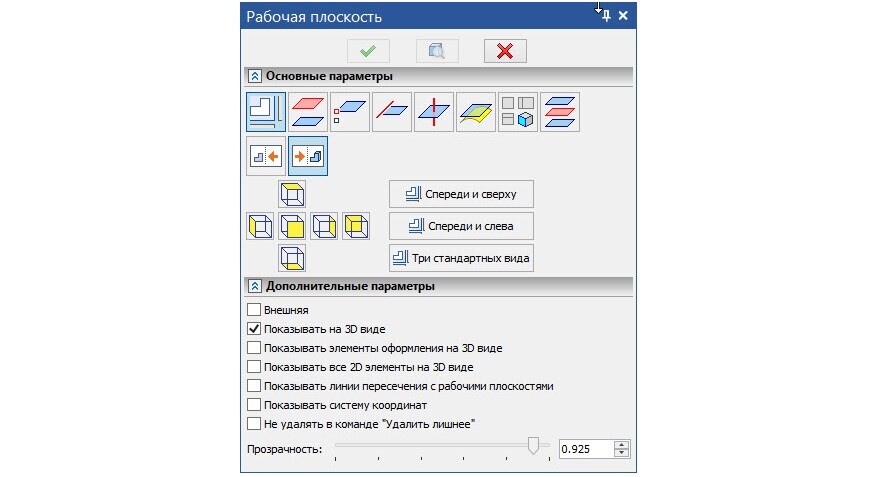Select the orange right-pointing arrow mode icon
The width and height of the screenshot is (880, 477).
click(308, 156)
